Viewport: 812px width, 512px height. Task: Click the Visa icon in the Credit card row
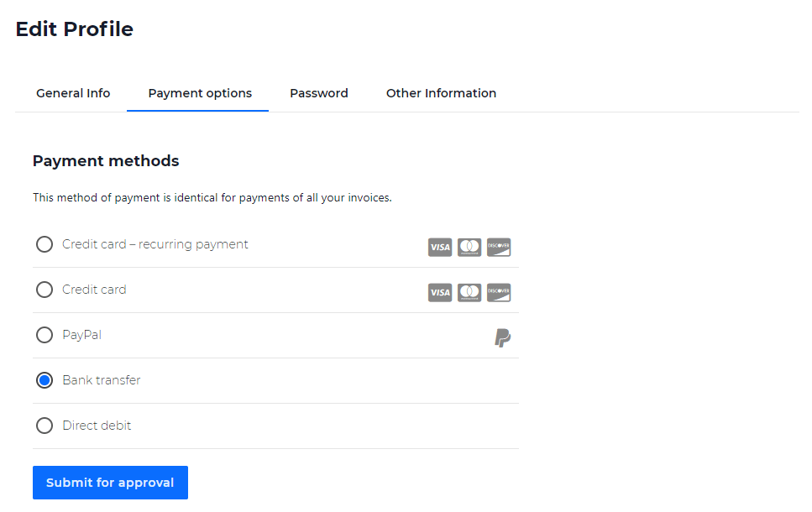(x=440, y=292)
